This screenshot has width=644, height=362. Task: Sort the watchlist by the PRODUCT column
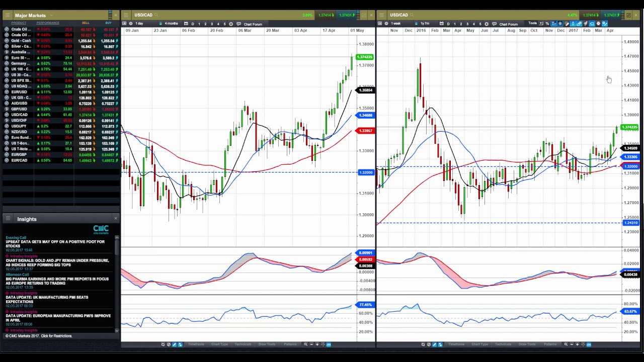coord(19,23)
